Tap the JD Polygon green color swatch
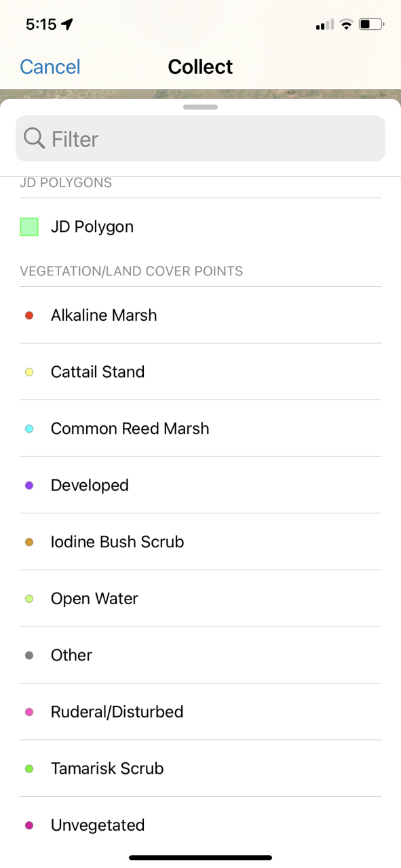 coord(28,226)
